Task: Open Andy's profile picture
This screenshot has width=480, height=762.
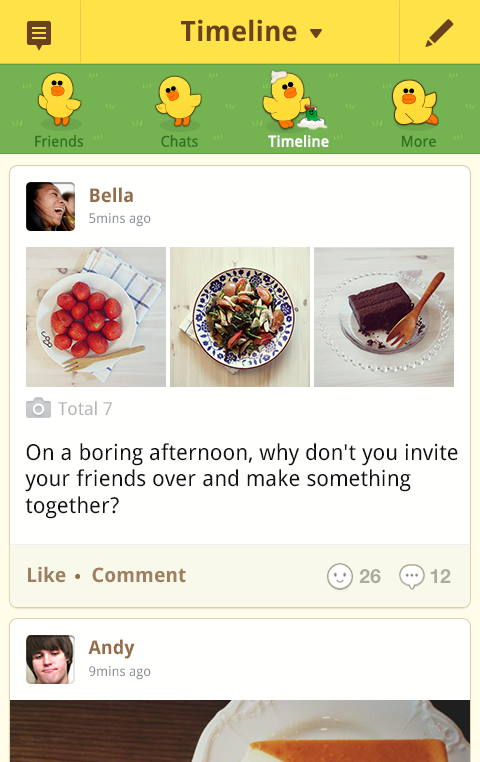Action: [x=51, y=659]
